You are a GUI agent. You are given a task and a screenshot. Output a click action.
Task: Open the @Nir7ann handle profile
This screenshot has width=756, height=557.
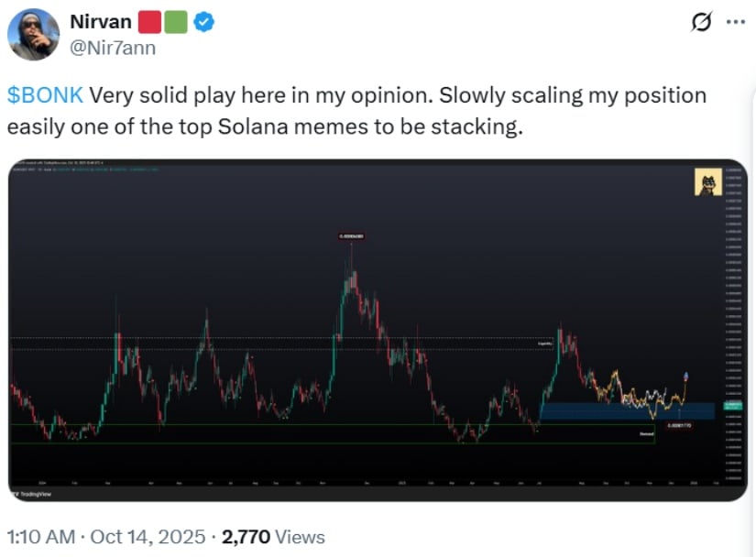click(x=113, y=48)
